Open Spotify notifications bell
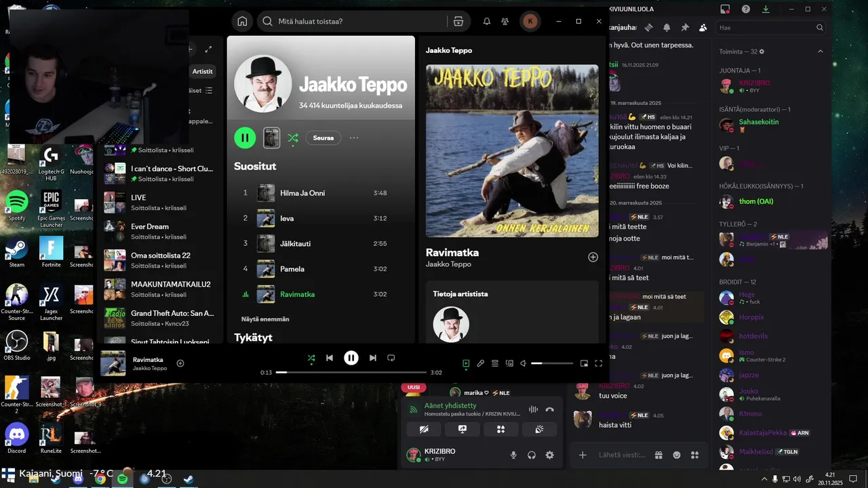This screenshot has width=868, height=488. [486, 21]
